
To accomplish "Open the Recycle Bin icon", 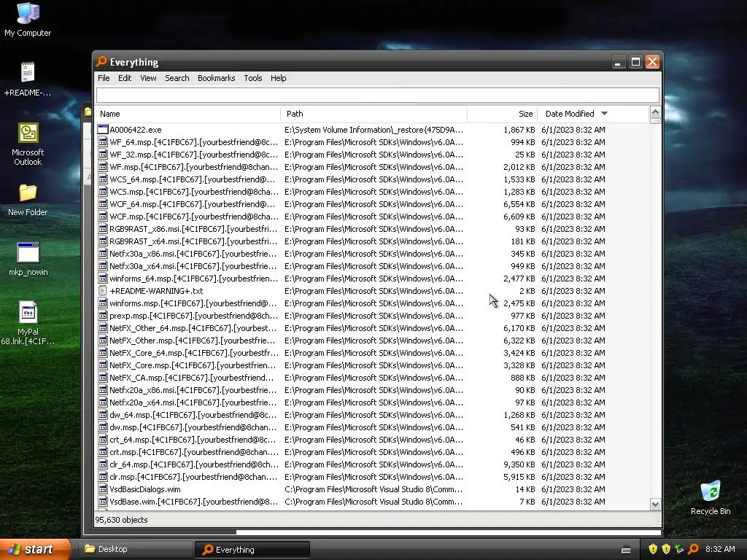I will pyautogui.click(x=711, y=498).
